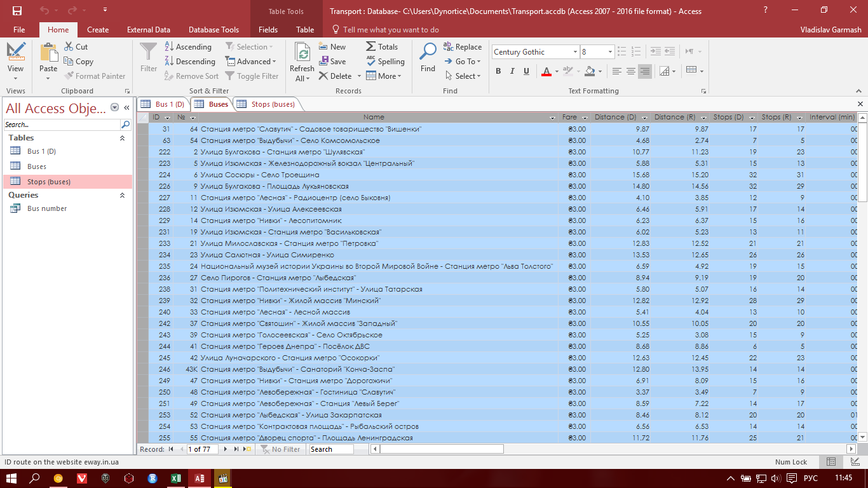
Task: Toggle right text alignment
Action: 645,71
